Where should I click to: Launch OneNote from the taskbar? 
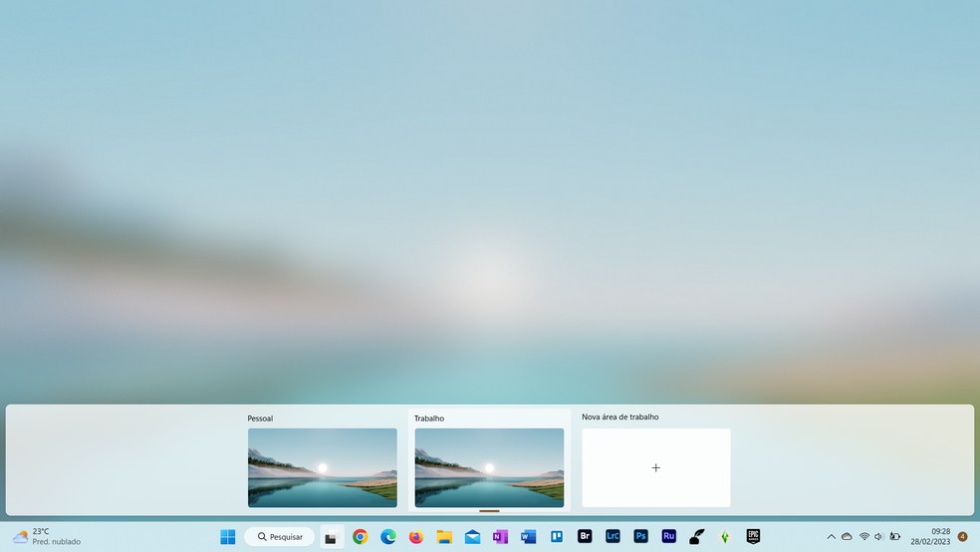click(500, 536)
